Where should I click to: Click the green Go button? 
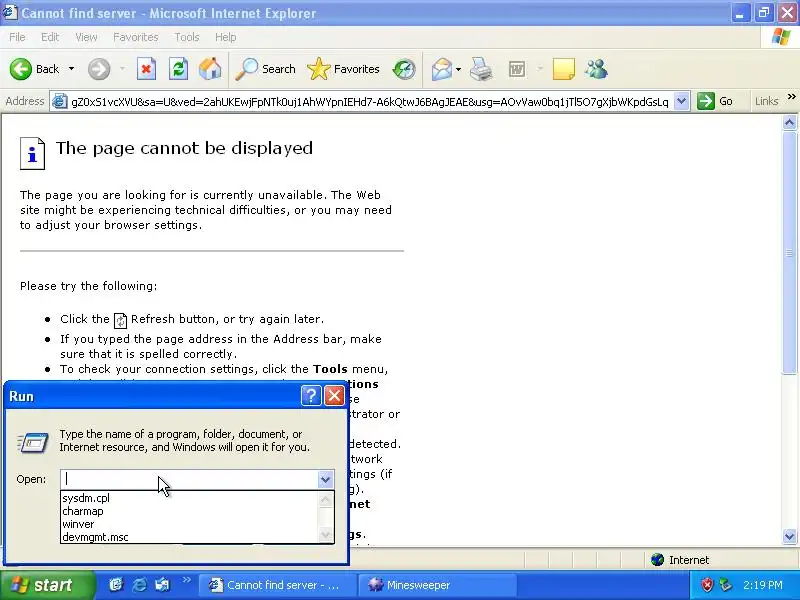(715, 101)
